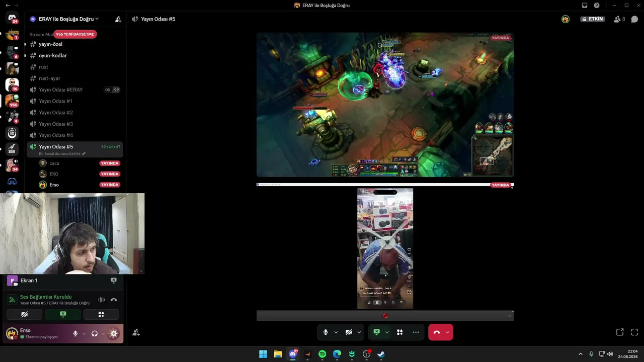This screenshot has width=644, height=362.
Task: Disconnect using the small hang-up icon
Action: (x=114, y=300)
